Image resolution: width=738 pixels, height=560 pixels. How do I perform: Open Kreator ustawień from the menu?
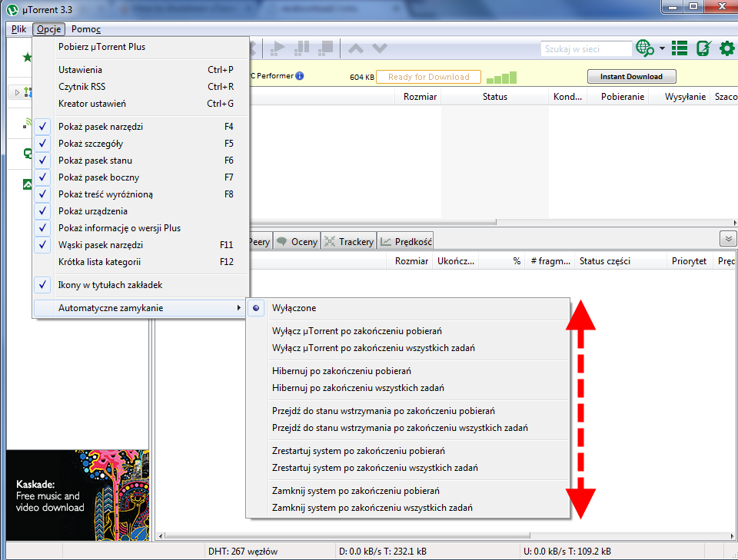140,104
